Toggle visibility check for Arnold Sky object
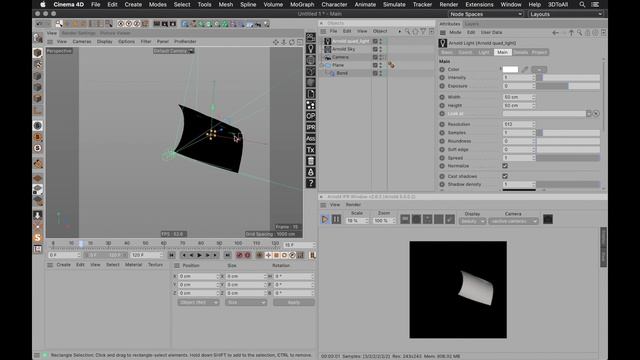 point(375,49)
